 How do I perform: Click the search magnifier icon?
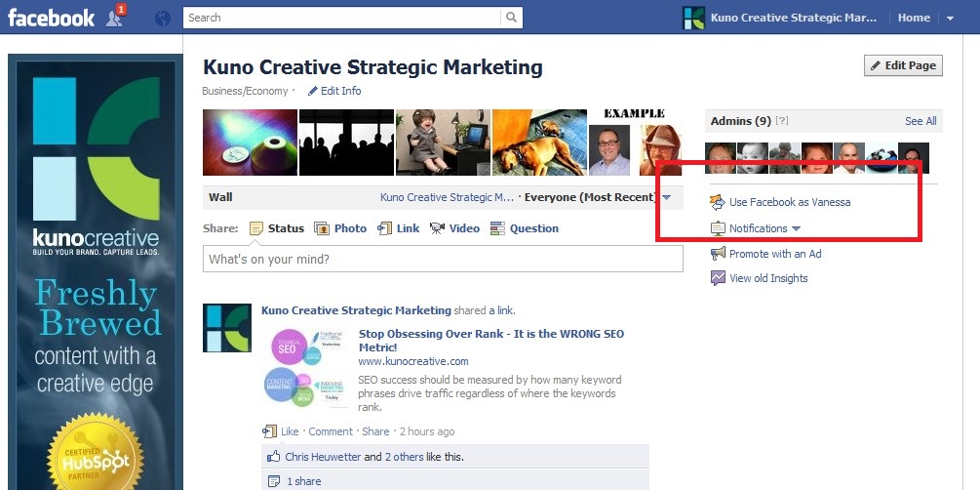pos(511,18)
